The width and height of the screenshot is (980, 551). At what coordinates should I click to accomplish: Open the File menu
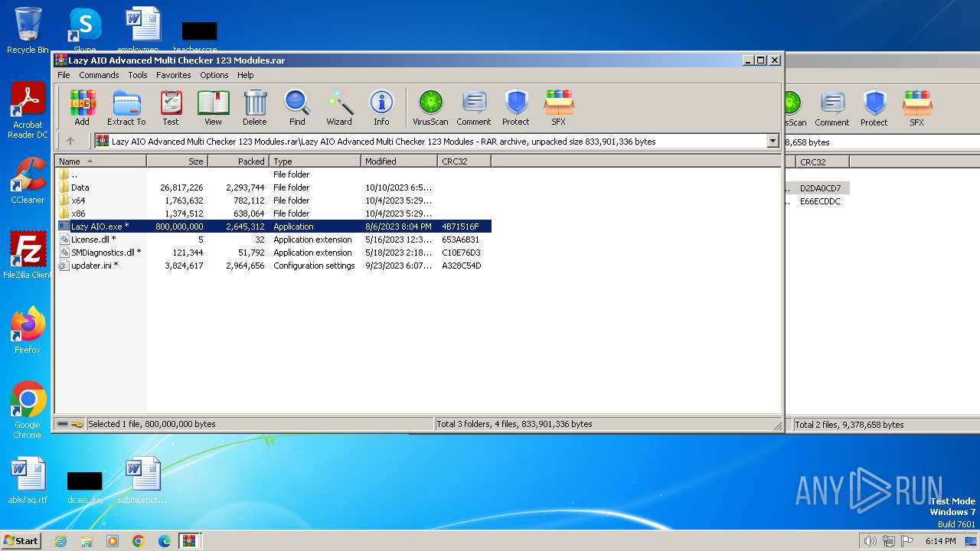point(64,75)
